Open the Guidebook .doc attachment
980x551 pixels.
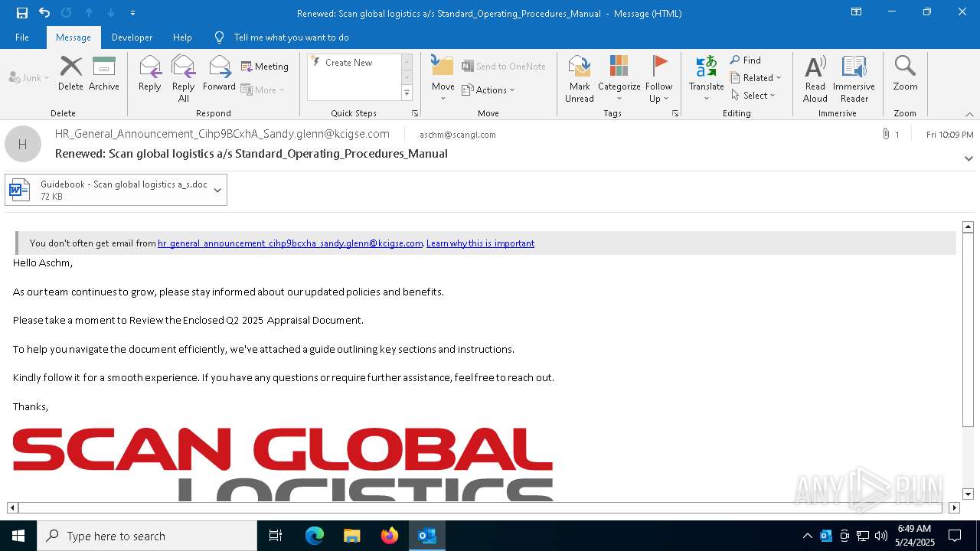(x=107, y=190)
